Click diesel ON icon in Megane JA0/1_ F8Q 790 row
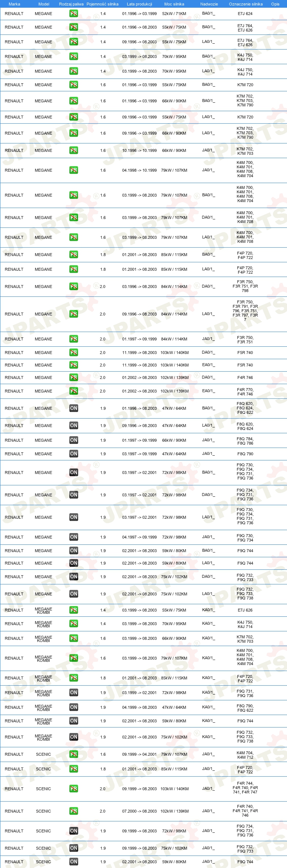This screenshot has height=868, width=287. 73,454
